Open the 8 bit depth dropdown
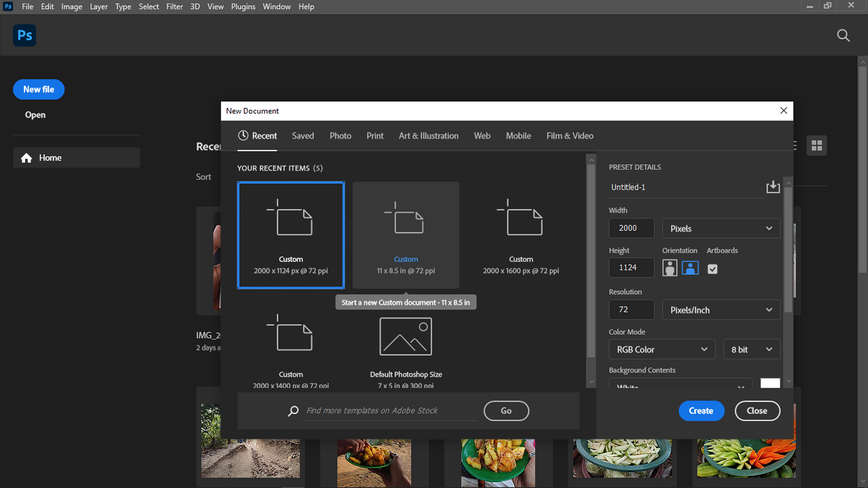This screenshot has width=868, height=488. [x=751, y=350]
